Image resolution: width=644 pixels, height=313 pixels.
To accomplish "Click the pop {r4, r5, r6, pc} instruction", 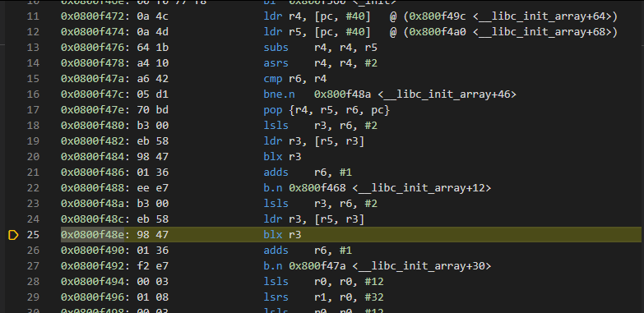I will coord(327,110).
